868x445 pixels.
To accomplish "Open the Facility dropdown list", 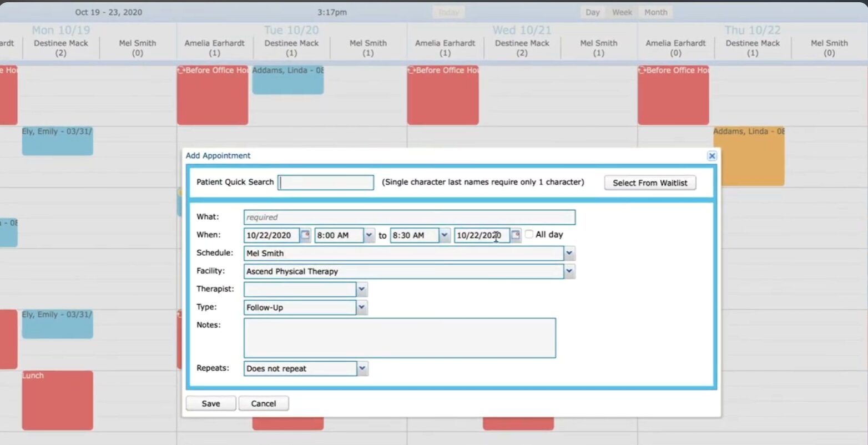I will [x=569, y=271].
